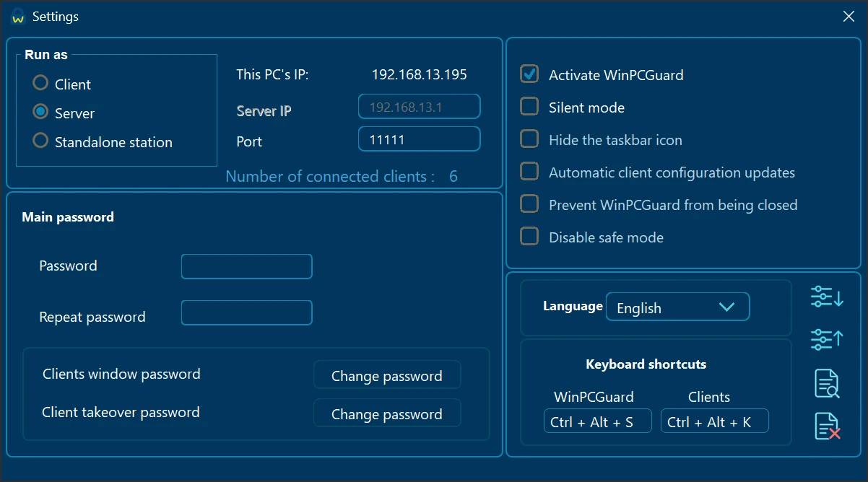The image size is (868, 482).
Task: Click the Main password heading
Action: point(68,216)
